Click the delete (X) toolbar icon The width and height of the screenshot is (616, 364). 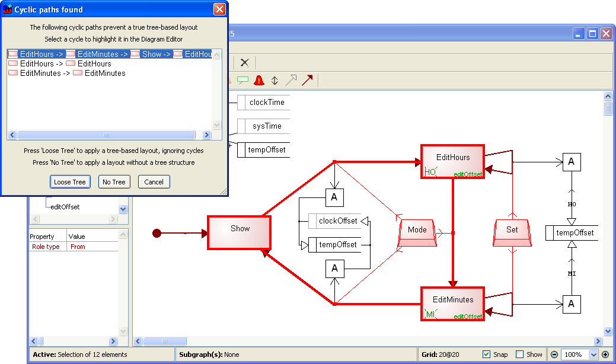pyautogui.click(x=244, y=63)
